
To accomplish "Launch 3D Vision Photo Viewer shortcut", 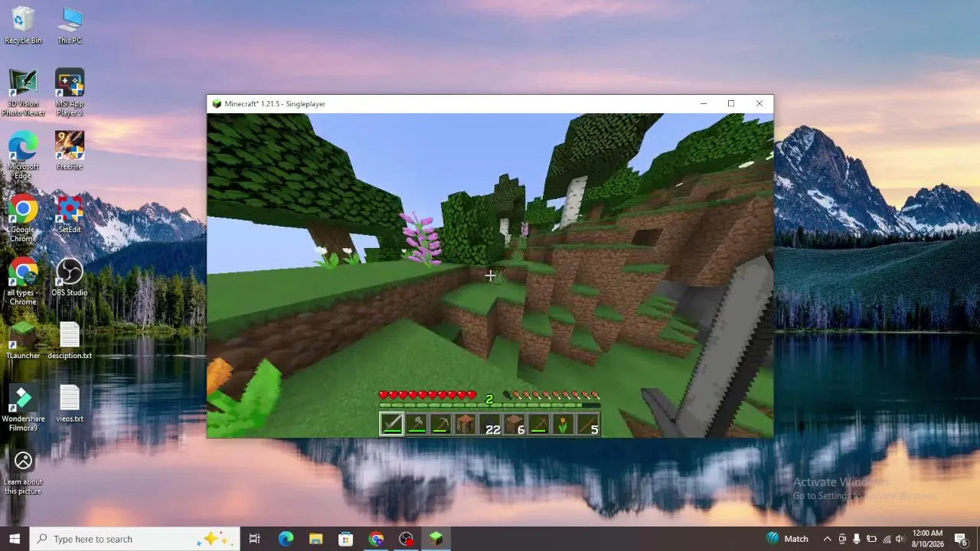I will 23,93.
